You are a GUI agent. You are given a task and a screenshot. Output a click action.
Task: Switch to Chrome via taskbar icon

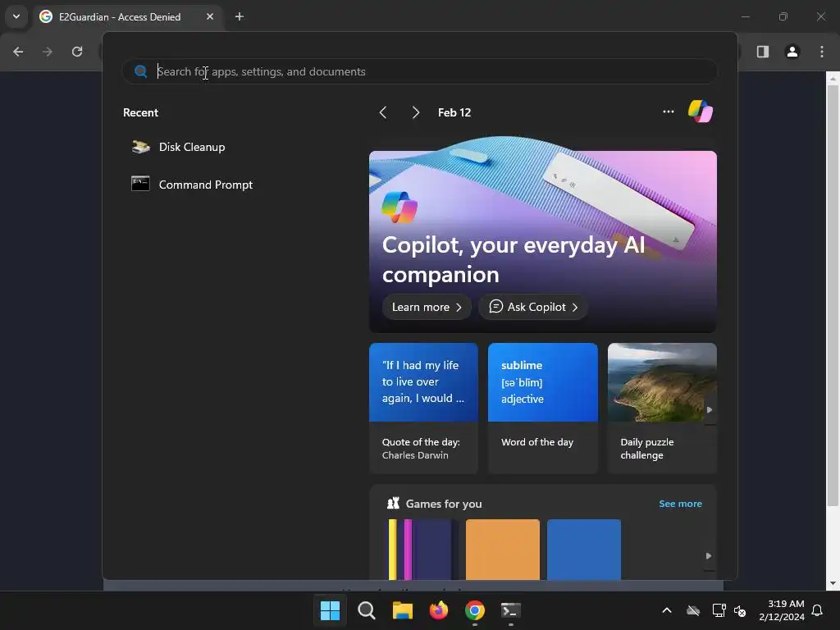(x=475, y=609)
